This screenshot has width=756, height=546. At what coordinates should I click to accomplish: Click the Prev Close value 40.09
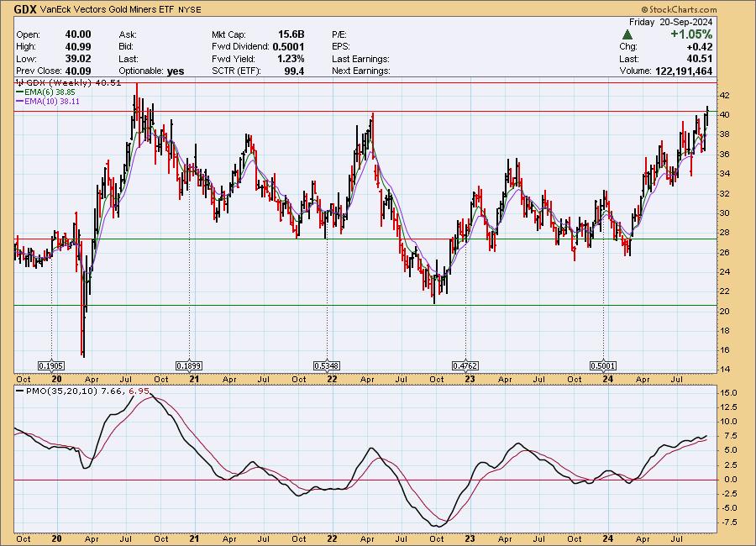coord(78,71)
